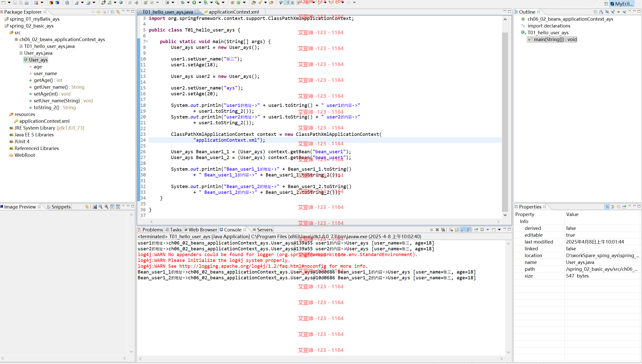The width and height of the screenshot is (642, 364).
Task: Switch to the Problems tab
Action: (150, 230)
